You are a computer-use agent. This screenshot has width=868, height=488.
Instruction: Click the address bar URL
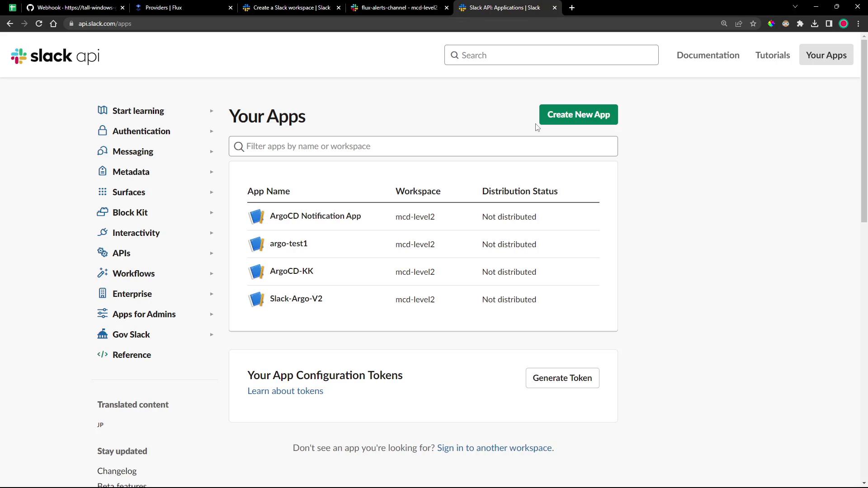click(105, 23)
